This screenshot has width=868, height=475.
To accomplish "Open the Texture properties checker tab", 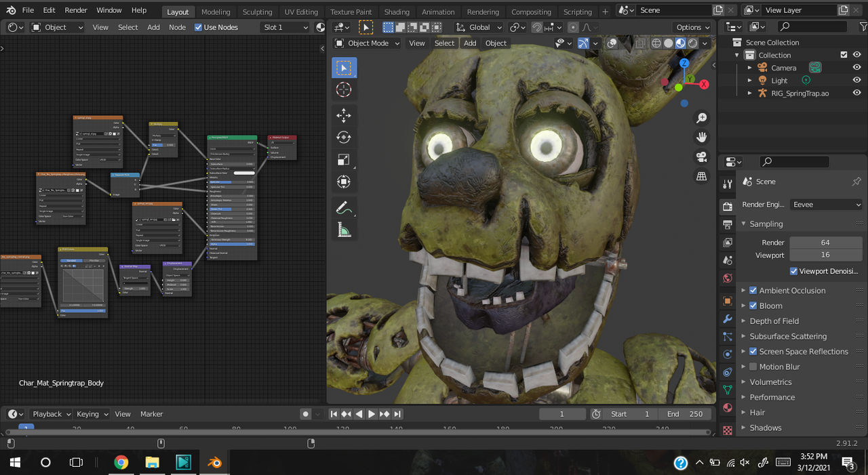I will coord(728,430).
